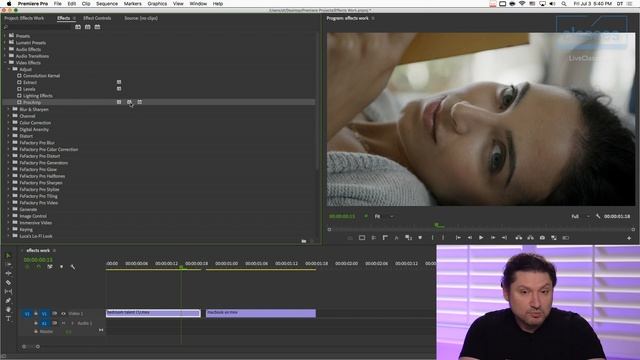Switch to the Project: Effects Work tab
The image size is (640, 360).
click(24, 18)
